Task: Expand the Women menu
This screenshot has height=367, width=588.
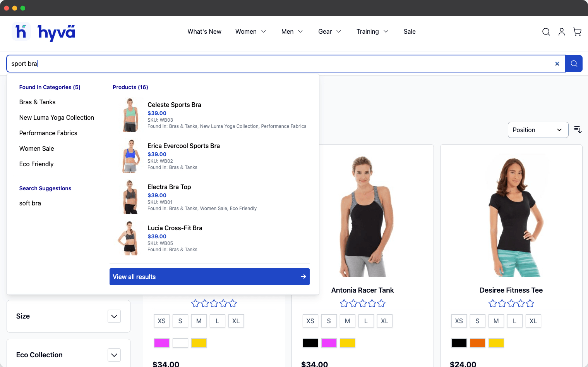Action: (250, 32)
